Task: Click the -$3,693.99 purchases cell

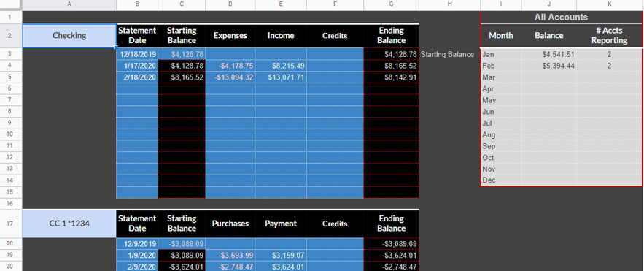Action: pyautogui.click(x=230, y=255)
